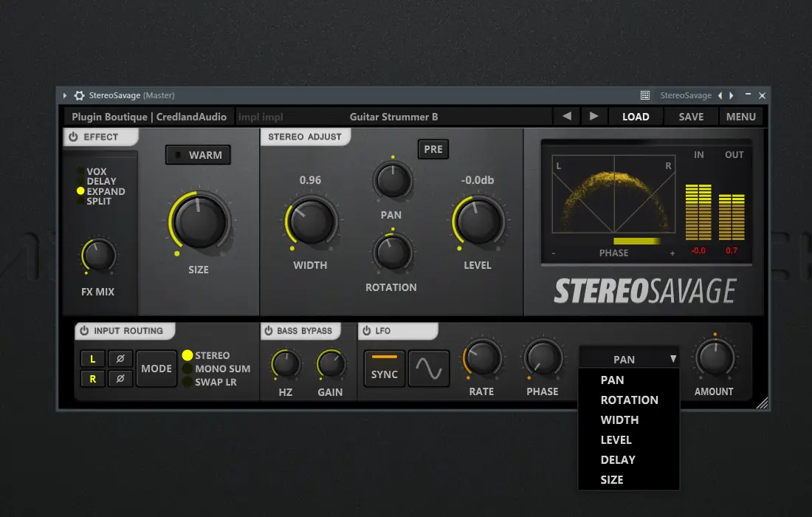Invert phase of the L channel
Viewport: 812px width, 517px height.
pyautogui.click(x=120, y=358)
